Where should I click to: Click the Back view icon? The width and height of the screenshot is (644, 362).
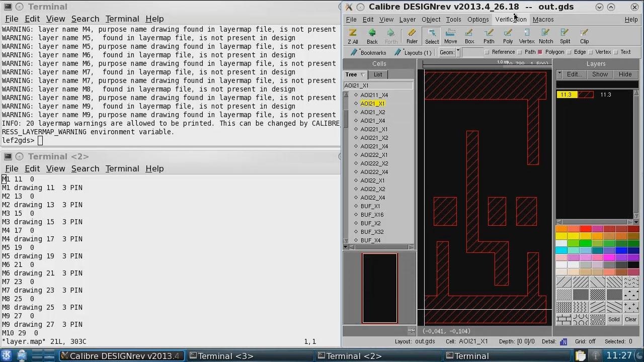click(x=372, y=36)
